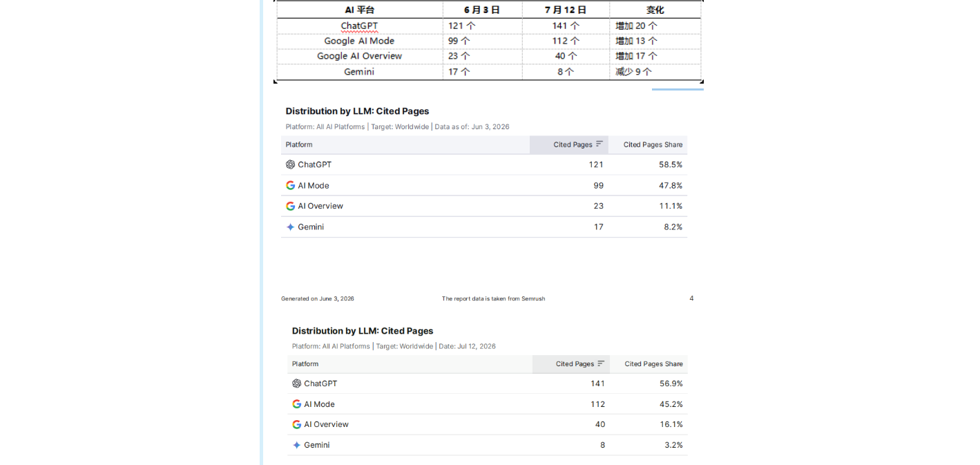980x465 pixels.
Task: Click the 'Platform' header in Jun 3 report
Action: click(x=299, y=144)
